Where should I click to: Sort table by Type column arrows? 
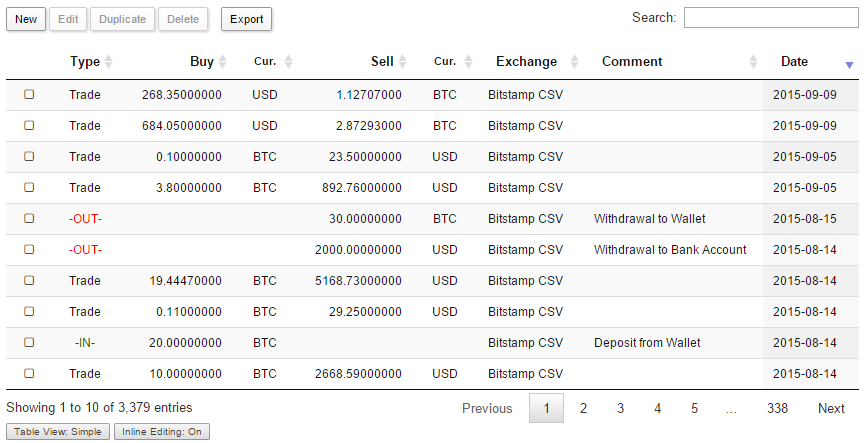click(x=109, y=62)
